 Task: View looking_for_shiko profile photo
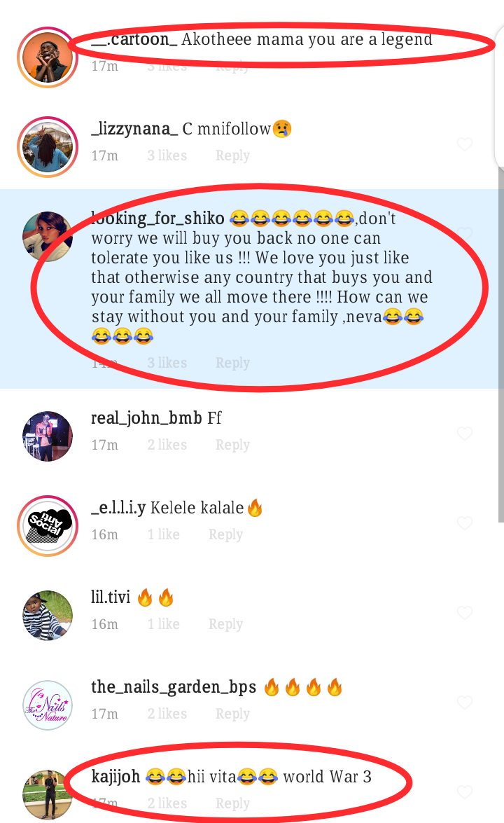(47, 237)
